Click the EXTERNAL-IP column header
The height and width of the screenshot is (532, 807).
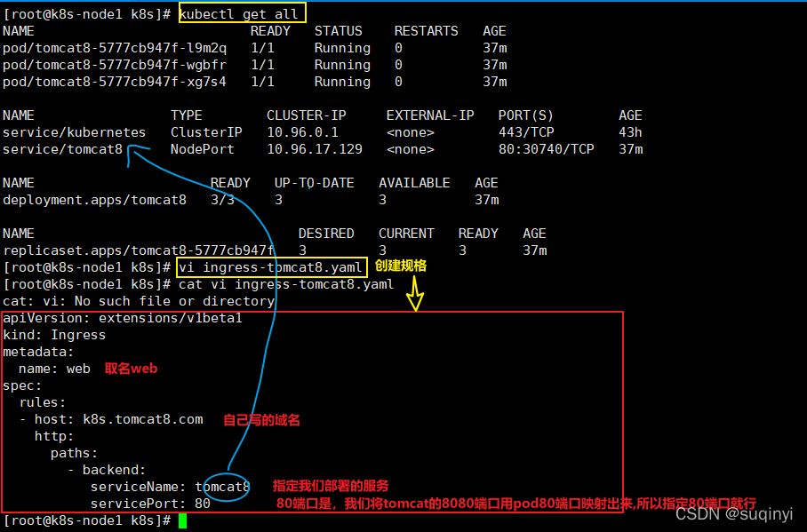tap(430, 115)
